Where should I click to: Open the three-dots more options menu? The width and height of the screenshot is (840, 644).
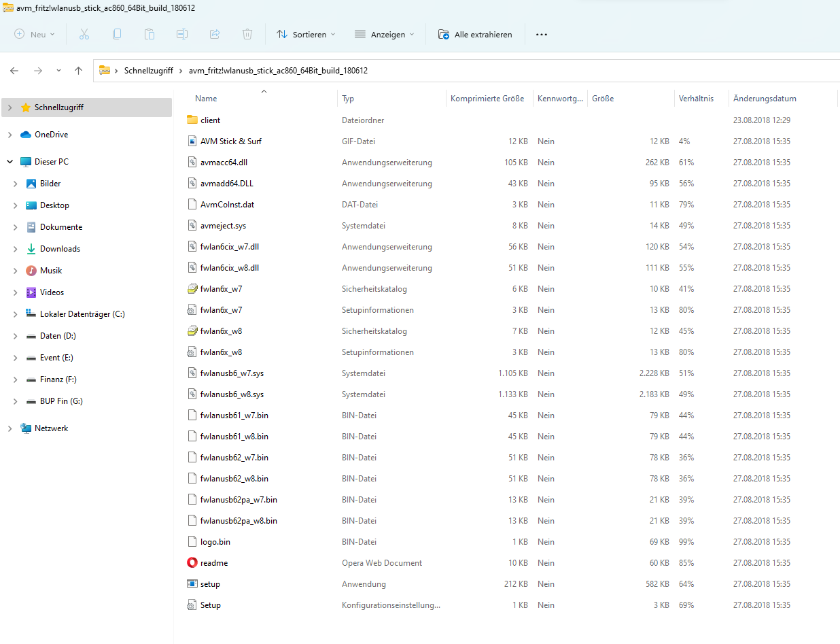[x=542, y=34]
